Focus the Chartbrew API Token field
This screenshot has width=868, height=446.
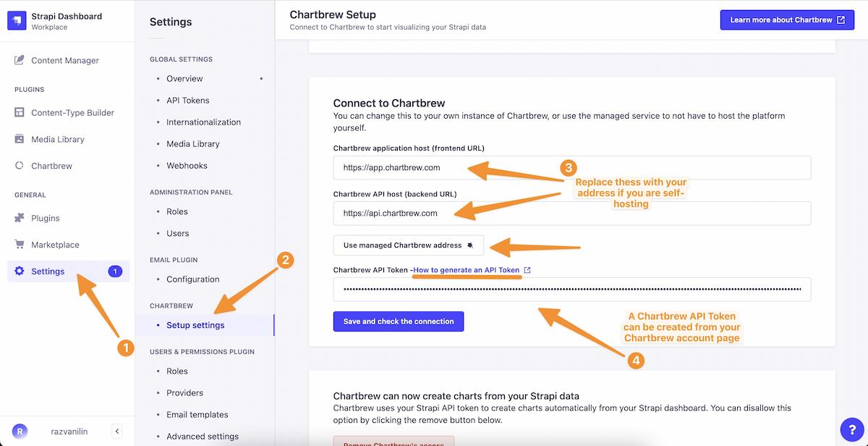point(572,290)
